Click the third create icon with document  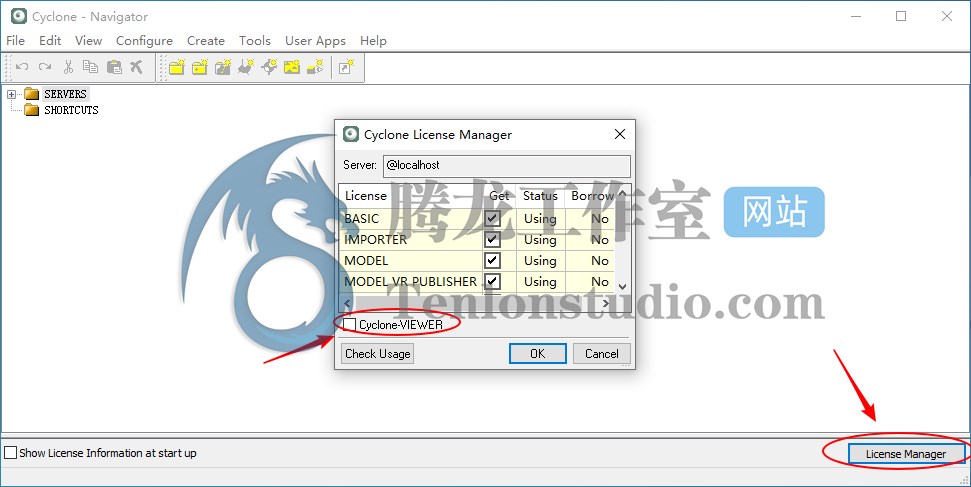click(223, 67)
